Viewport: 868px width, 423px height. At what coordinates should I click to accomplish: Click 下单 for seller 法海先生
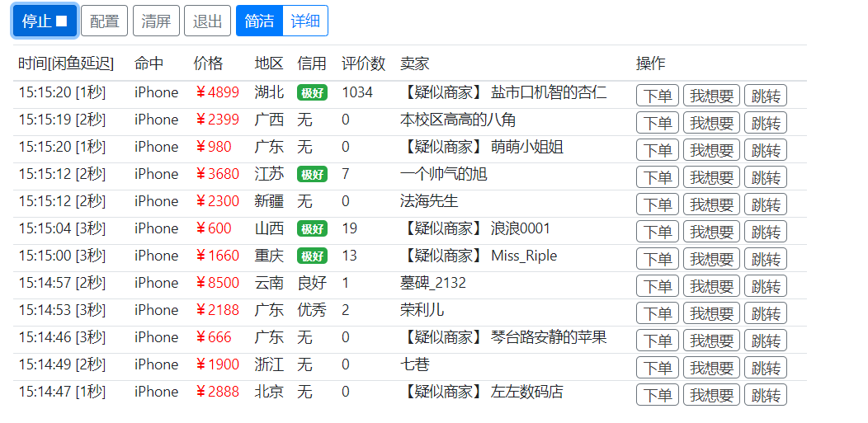[657, 204]
